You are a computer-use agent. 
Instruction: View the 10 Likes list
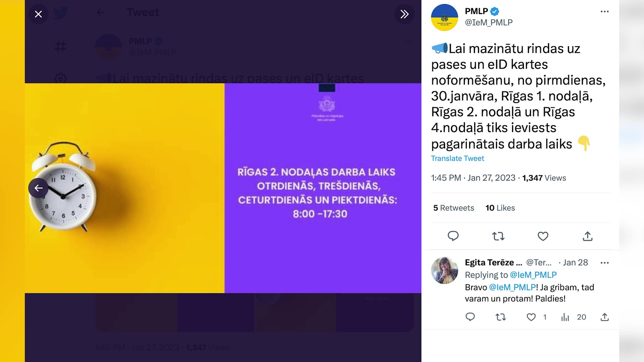point(500,208)
